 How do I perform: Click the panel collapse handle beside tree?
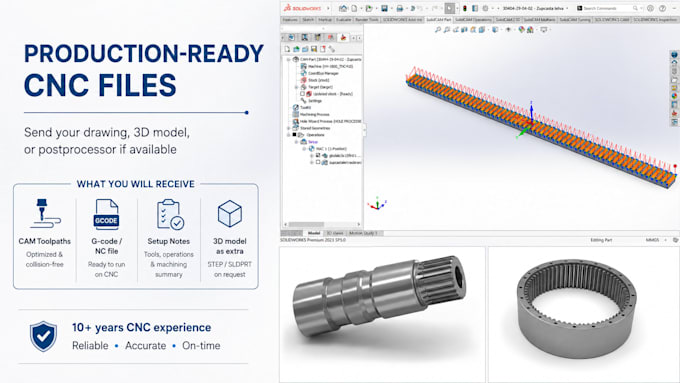[364, 129]
